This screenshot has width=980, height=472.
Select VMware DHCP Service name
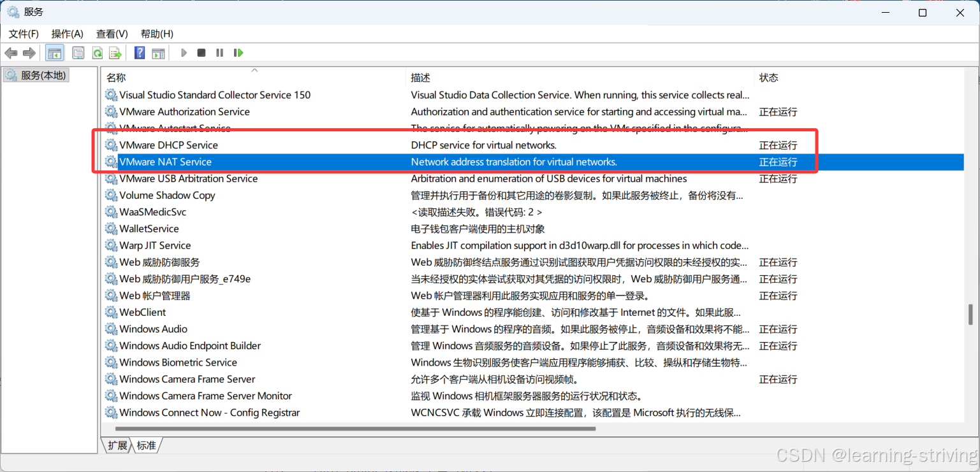[169, 145]
